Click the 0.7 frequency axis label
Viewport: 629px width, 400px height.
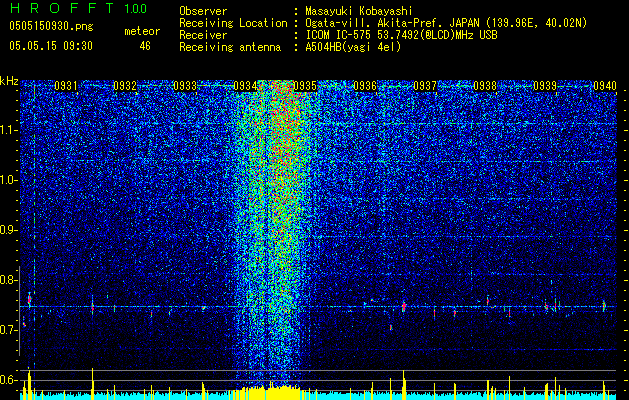coord(9,330)
